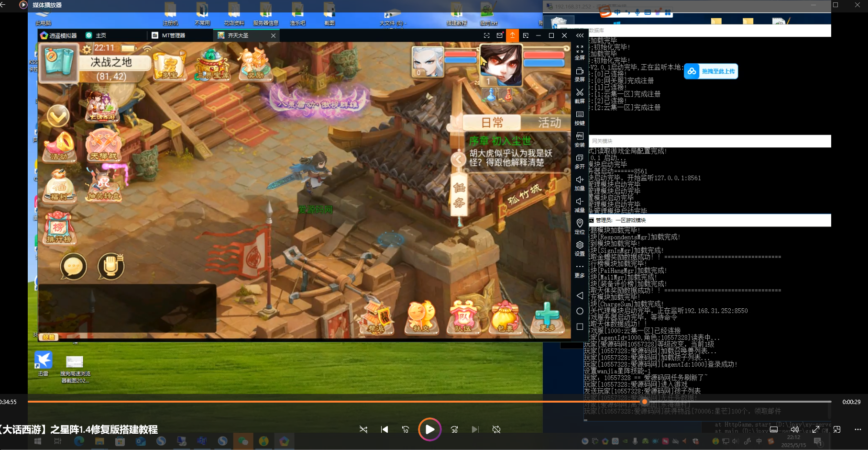Collapse emulator sidebar with triple chevron
The width and height of the screenshot is (868, 450).
click(x=580, y=35)
